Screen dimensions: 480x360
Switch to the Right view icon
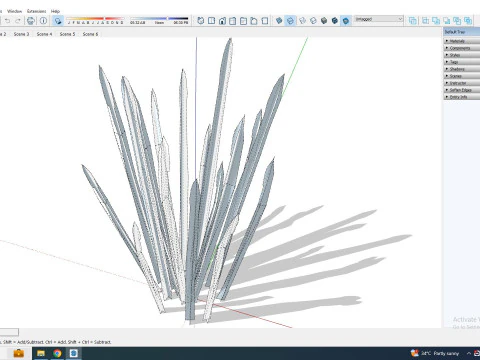tap(233, 21)
